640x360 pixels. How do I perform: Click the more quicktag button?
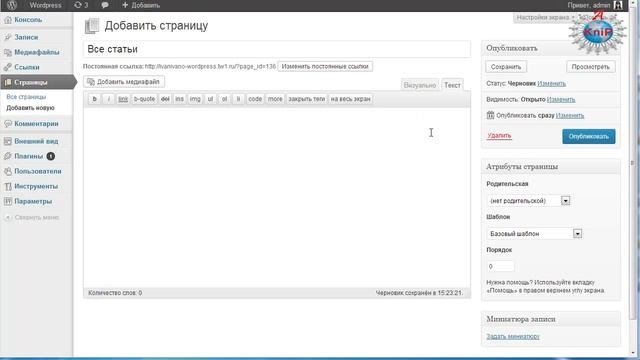point(275,99)
